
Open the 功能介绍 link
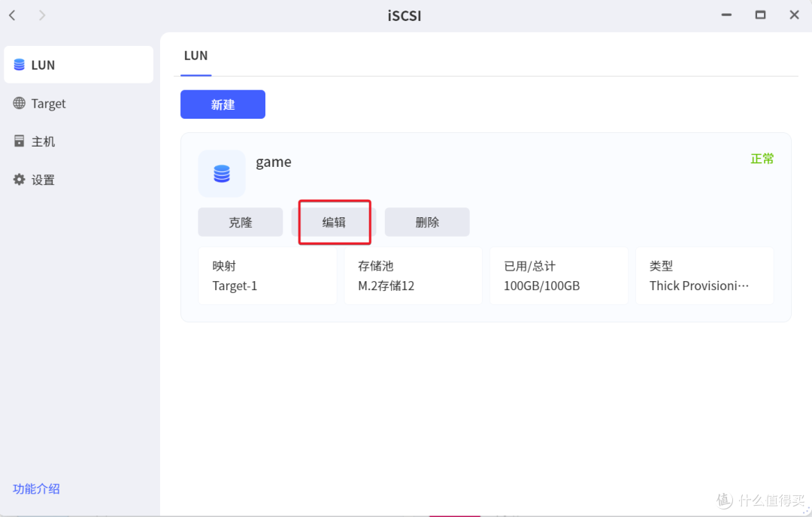pos(36,488)
